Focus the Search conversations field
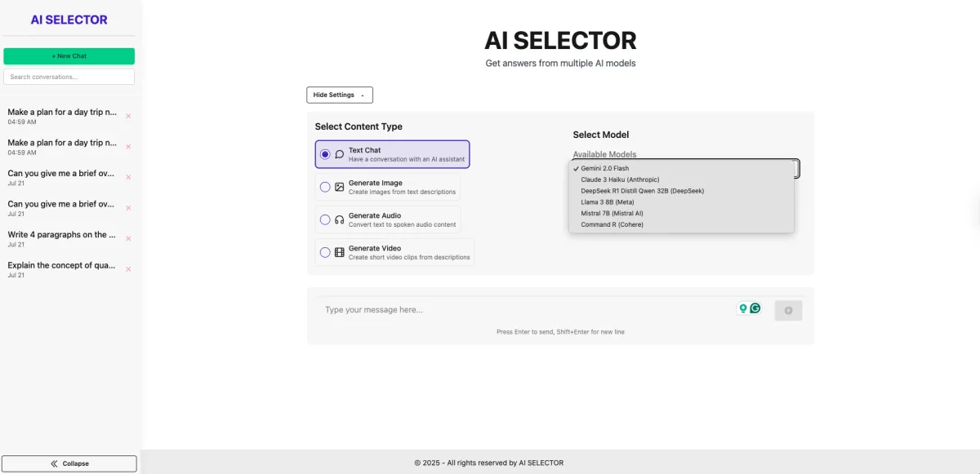 (69, 77)
